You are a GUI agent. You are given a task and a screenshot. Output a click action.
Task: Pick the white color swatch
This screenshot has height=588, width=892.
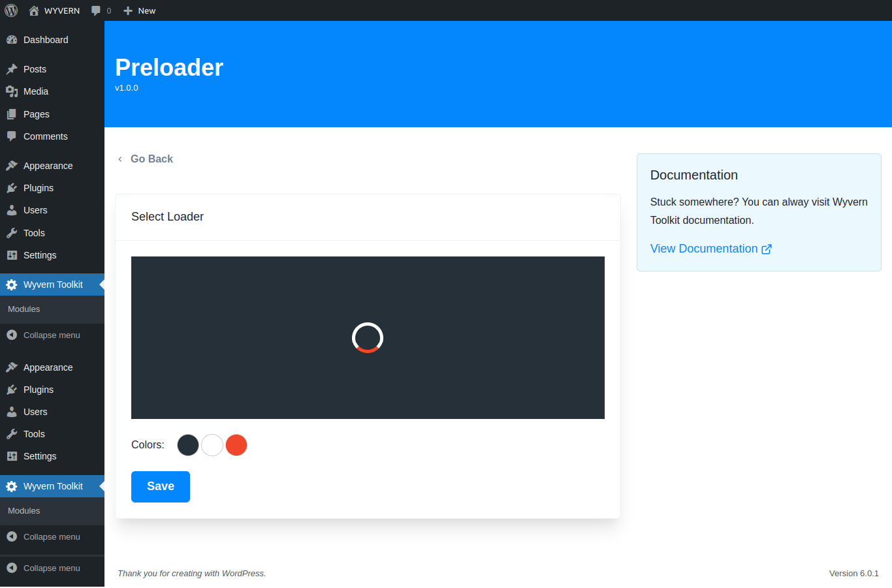(x=212, y=445)
